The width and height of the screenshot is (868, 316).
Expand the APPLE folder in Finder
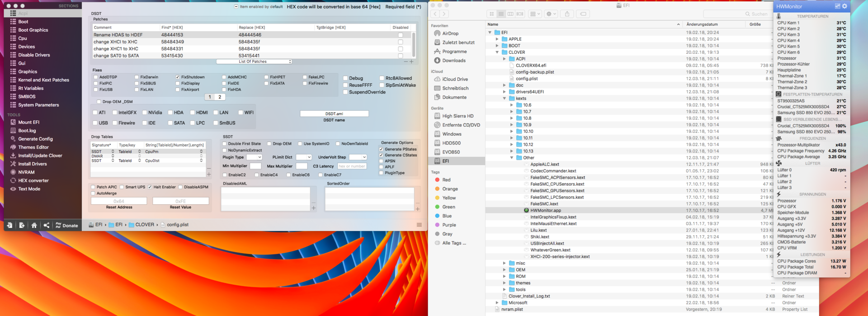pos(497,39)
